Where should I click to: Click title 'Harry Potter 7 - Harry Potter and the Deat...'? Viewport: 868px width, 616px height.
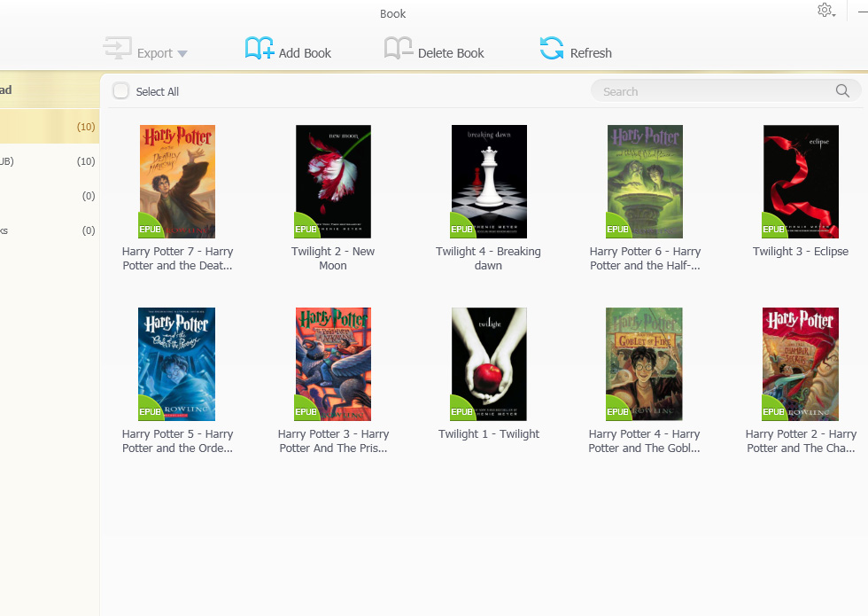tap(177, 258)
